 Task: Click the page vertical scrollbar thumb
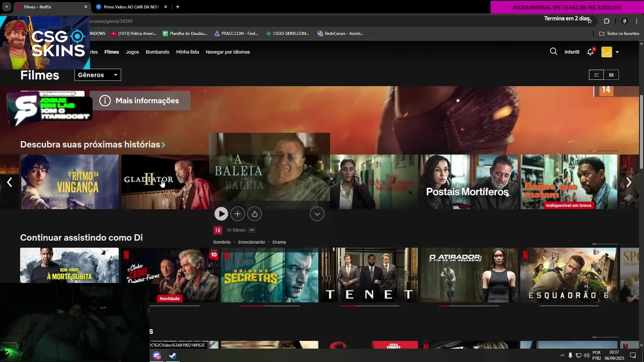click(641, 131)
